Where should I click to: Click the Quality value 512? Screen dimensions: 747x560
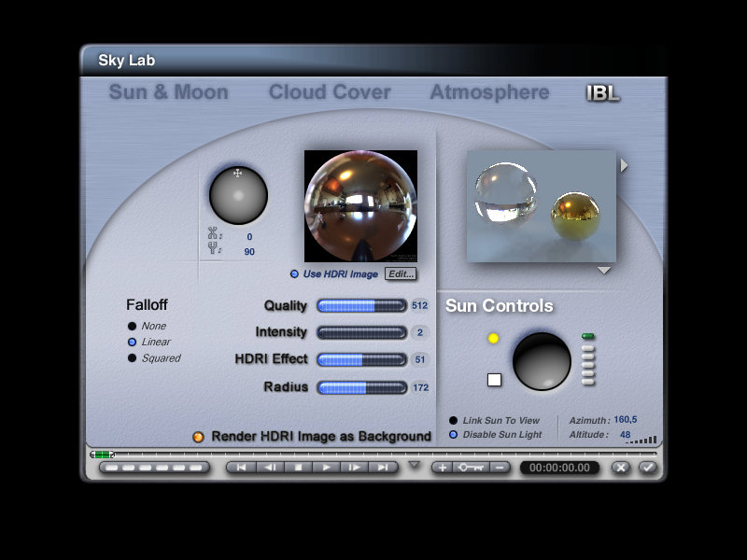[419, 305]
